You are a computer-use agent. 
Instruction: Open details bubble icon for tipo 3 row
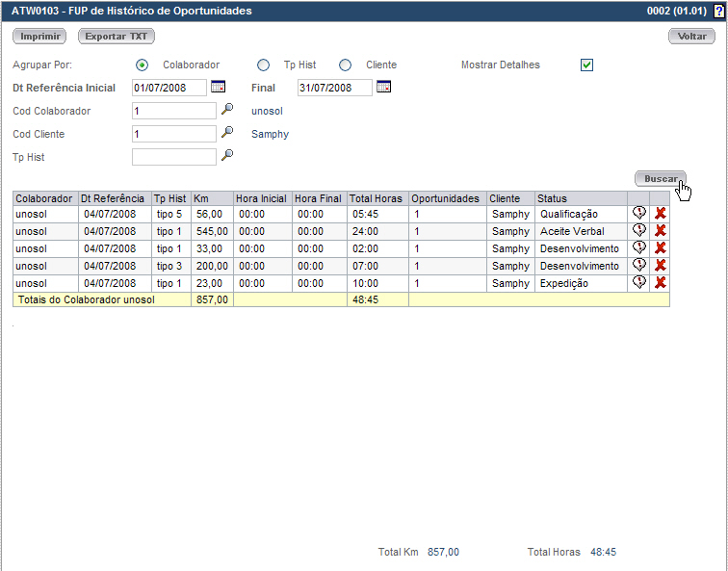click(x=638, y=266)
